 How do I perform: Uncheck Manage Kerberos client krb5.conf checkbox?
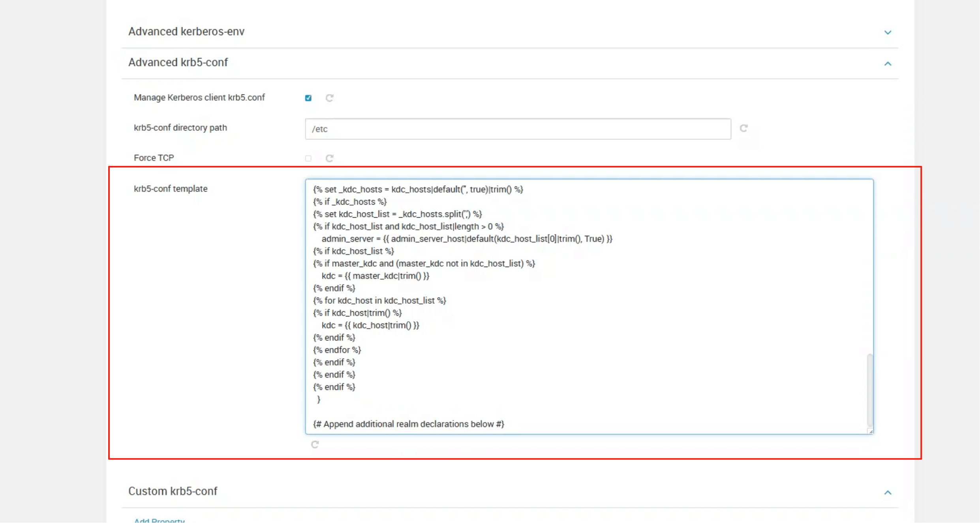(308, 98)
